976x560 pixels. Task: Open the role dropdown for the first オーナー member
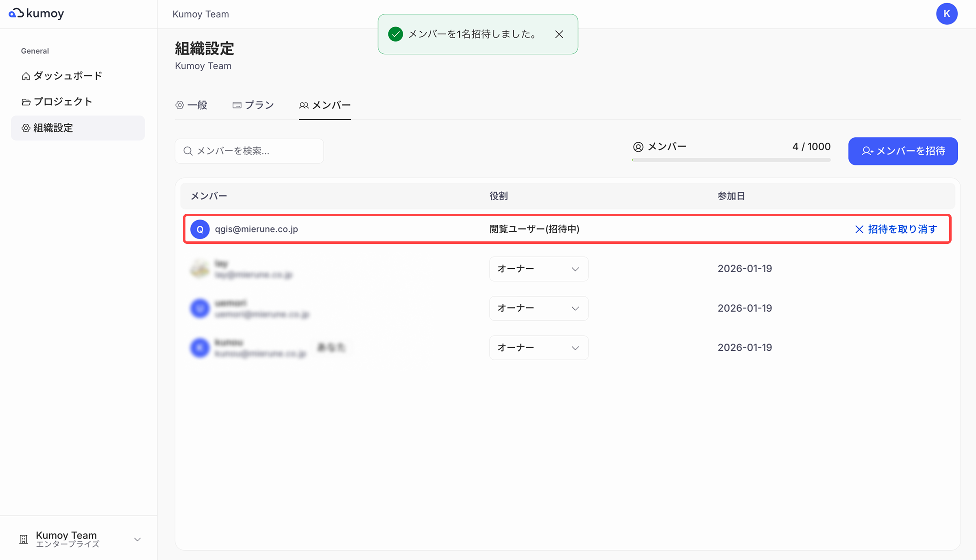click(x=538, y=269)
